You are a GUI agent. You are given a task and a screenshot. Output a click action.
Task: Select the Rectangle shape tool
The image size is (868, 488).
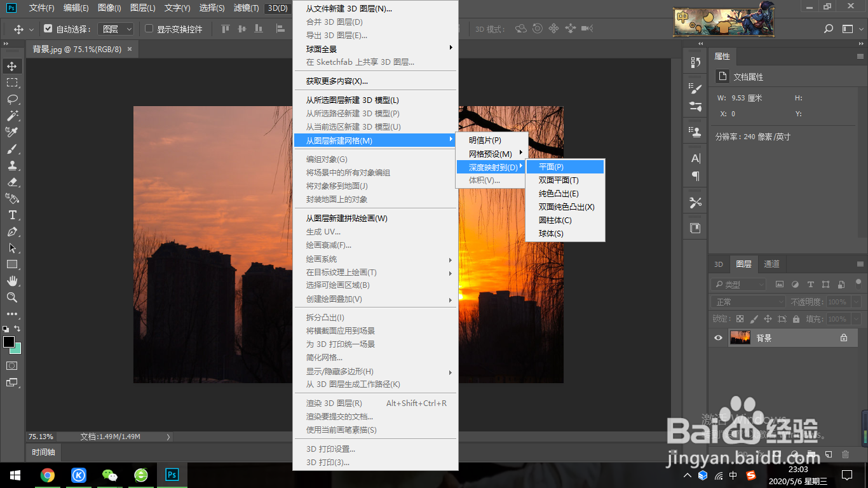coord(12,264)
